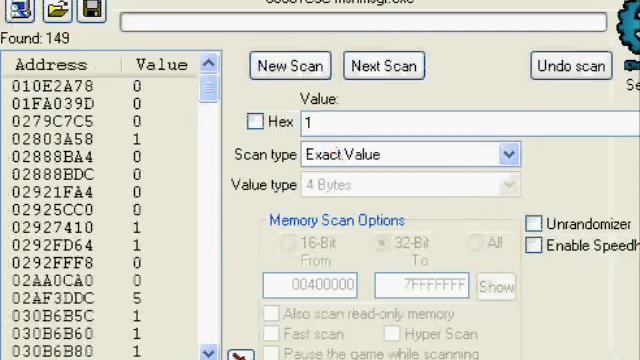
Task: Click the Next Scan button
Action: tap(384, 66)
